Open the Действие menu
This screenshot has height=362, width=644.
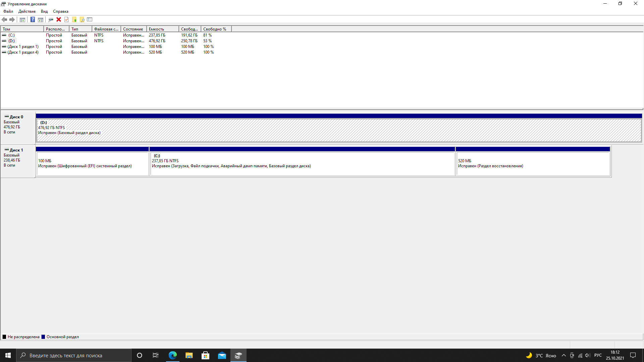27,11
